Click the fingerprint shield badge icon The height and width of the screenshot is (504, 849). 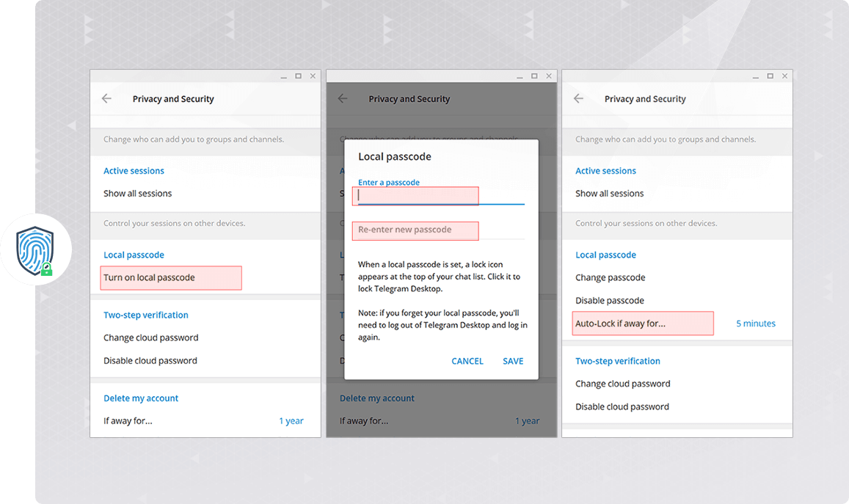(34, 250)
